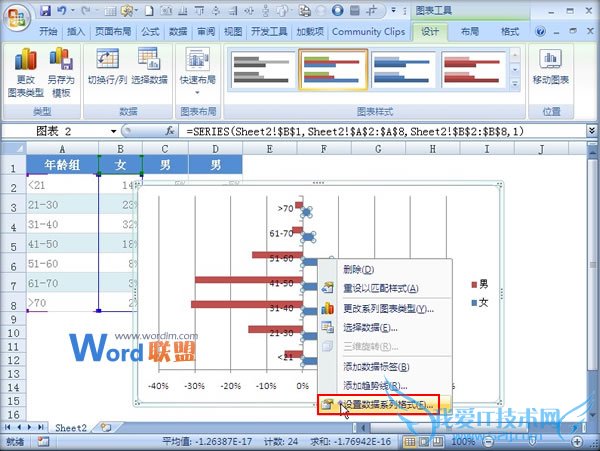
Task: Select the multicolor chart style thumbnail
Action: 333,69
